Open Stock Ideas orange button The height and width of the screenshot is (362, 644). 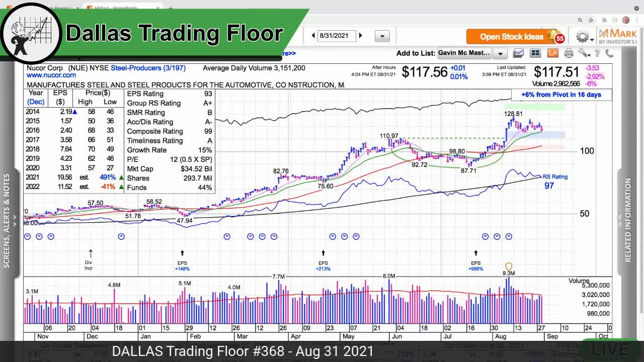pos(511,37)
